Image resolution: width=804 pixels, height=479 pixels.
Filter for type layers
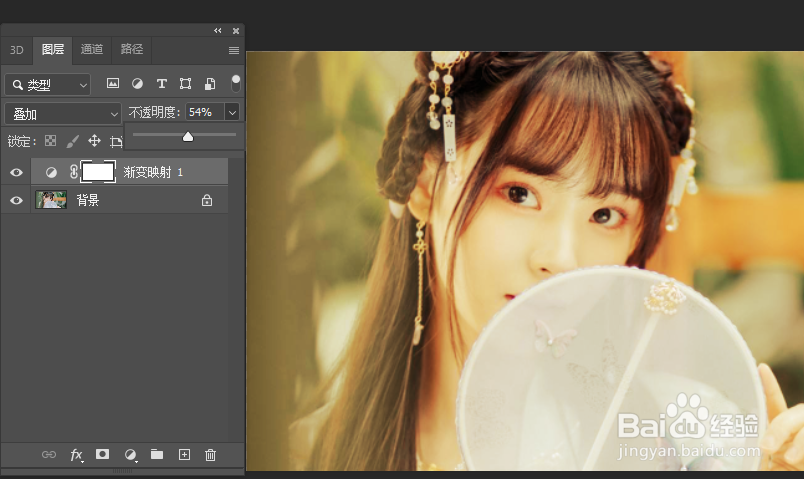(x=162, y=84)
